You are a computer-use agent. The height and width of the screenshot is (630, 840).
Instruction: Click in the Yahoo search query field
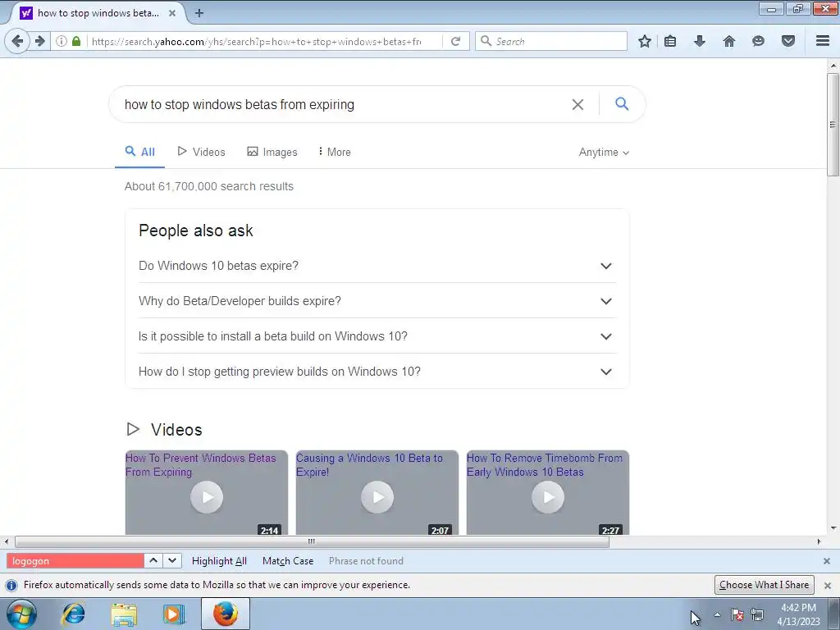[343, 104]
